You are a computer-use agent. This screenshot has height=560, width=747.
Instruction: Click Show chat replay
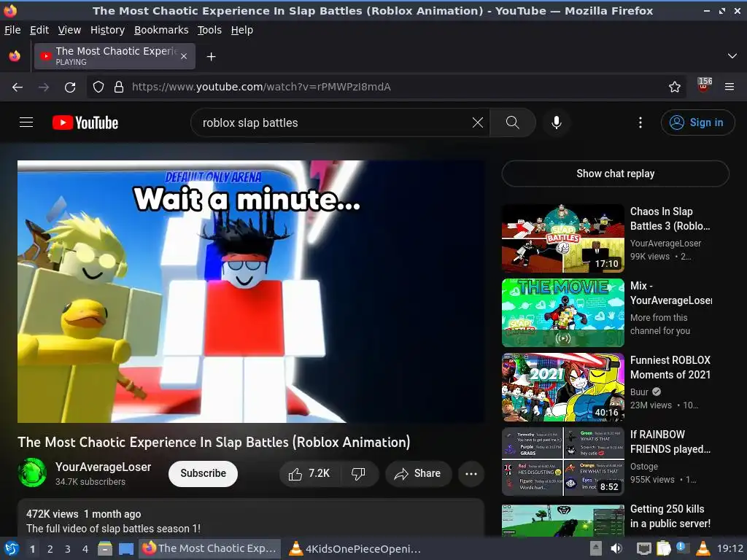coord(615,174)
